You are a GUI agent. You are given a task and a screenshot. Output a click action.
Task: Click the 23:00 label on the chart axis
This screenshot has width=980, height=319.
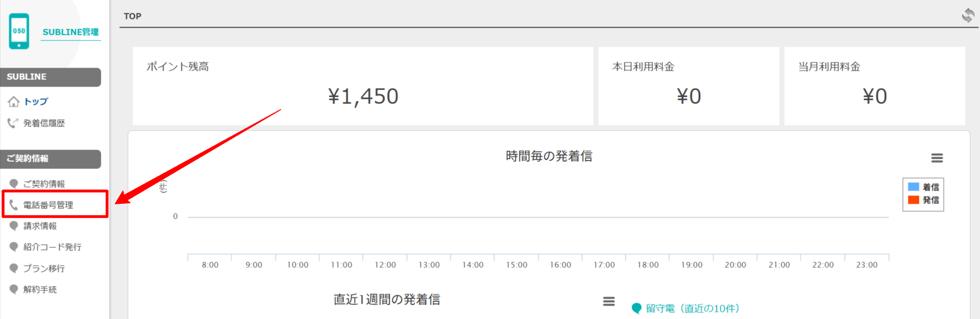point(867,265)
